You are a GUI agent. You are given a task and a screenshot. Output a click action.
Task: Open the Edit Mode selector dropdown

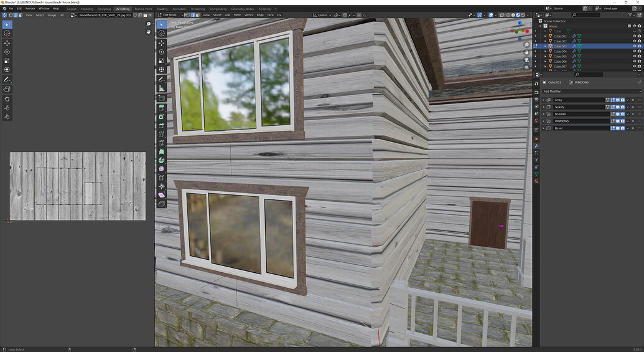(x=171, y=15)
